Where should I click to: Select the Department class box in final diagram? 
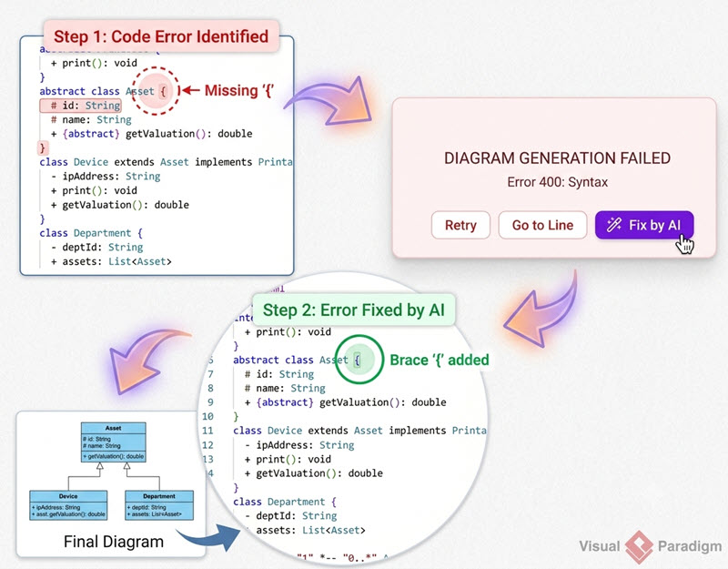tap(159, 505)
